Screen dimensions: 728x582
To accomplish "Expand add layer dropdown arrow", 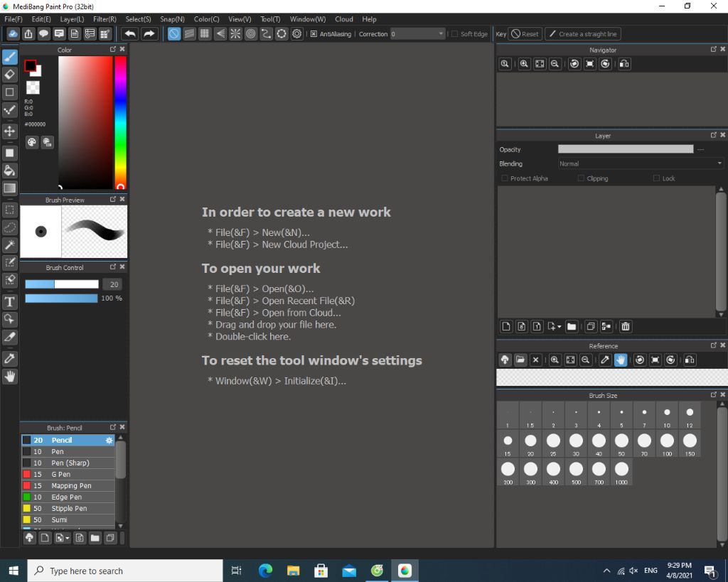I will (559, 327).
